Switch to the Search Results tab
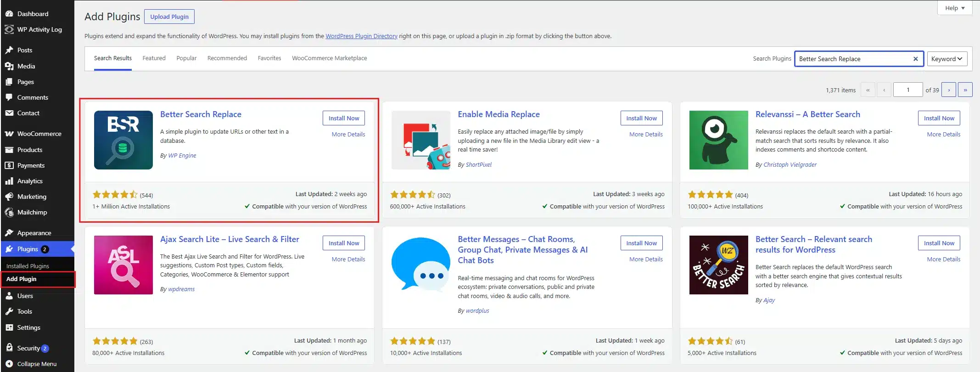980x372 pixels. [113, 58]
